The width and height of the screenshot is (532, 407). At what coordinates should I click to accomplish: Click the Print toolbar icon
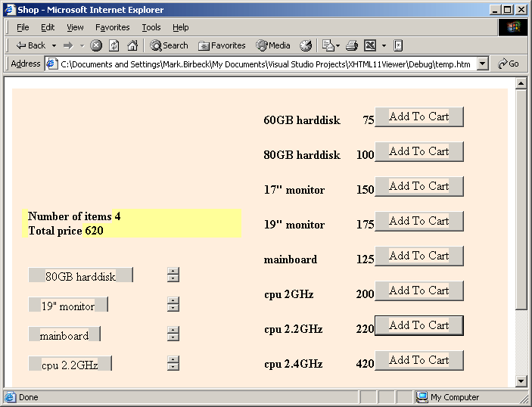351,45
